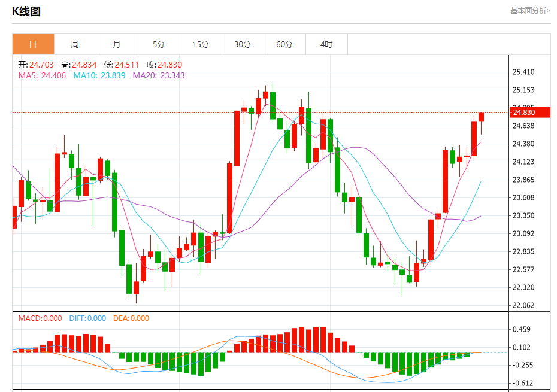Click the low price 24.511
The height and width of the screenshot is (392, 557).
coord(127,65)
